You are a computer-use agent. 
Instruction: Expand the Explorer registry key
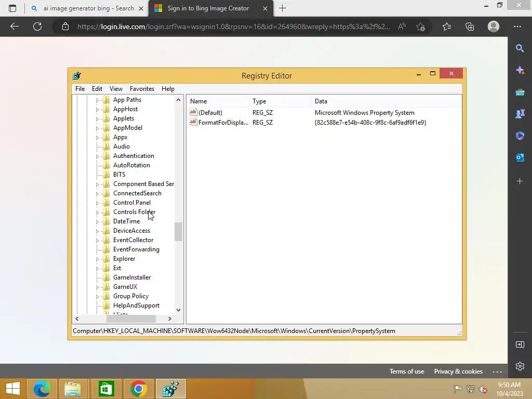pyautogui.click(x=97, y=259)
